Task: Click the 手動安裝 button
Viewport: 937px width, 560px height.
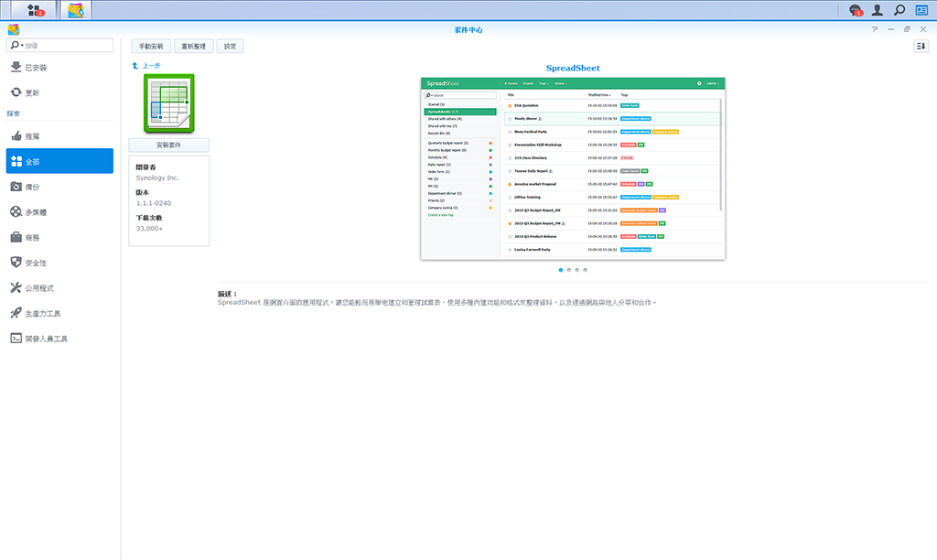Action: (x=151, y=46)
